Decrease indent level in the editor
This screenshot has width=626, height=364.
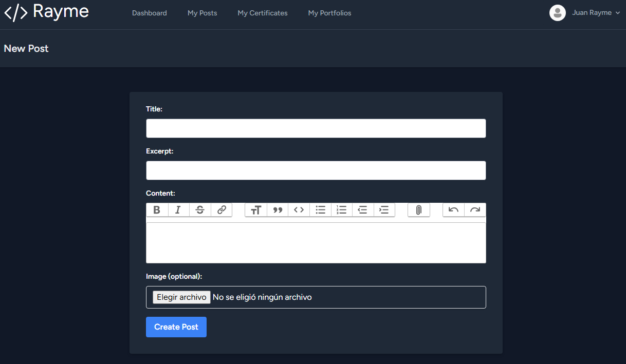(363, 210)
